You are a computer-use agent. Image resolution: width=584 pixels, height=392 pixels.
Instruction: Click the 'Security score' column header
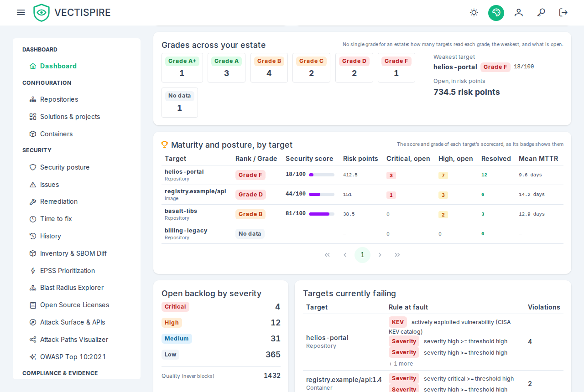pos(309,159)
